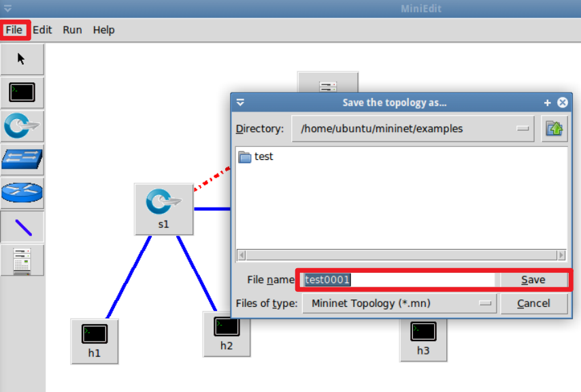Select the Controller tool in toolbar
The width and height of the screenshot is (581, 392).
click(x=22, y=261)
